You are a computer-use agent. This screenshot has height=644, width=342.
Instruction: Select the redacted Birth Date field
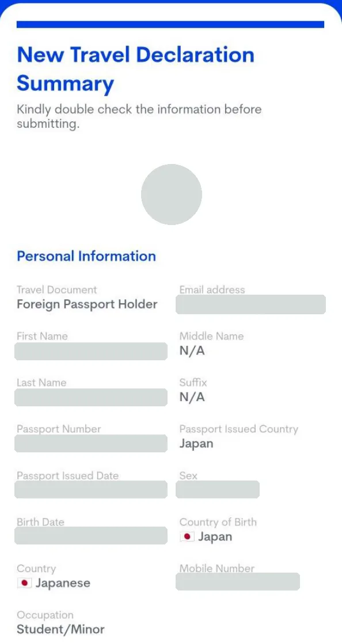click(91, 536)
